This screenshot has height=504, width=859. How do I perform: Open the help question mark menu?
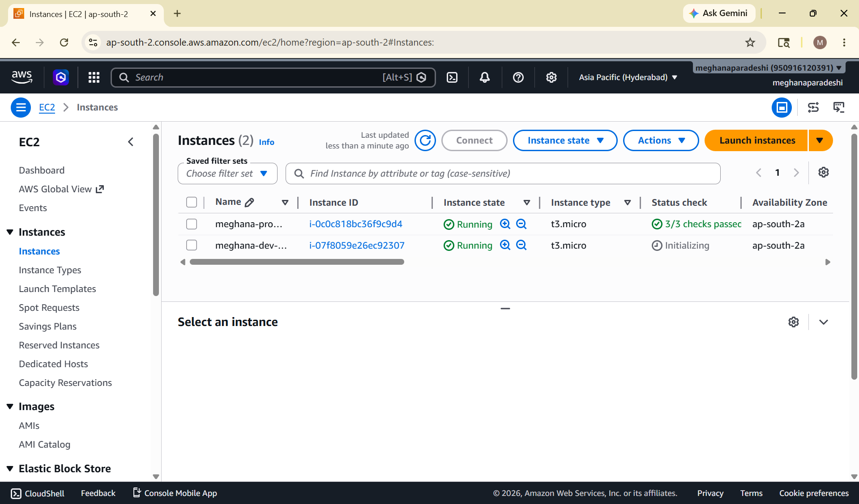518,77
